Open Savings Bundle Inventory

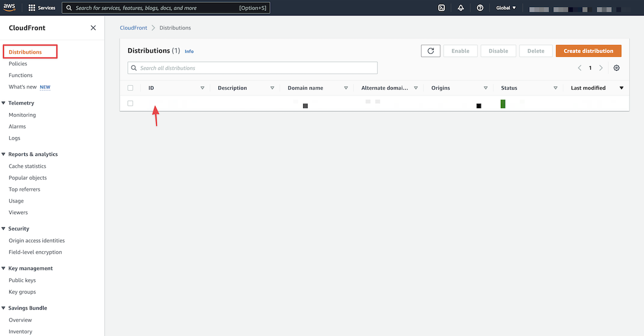(x=20, y=332)
